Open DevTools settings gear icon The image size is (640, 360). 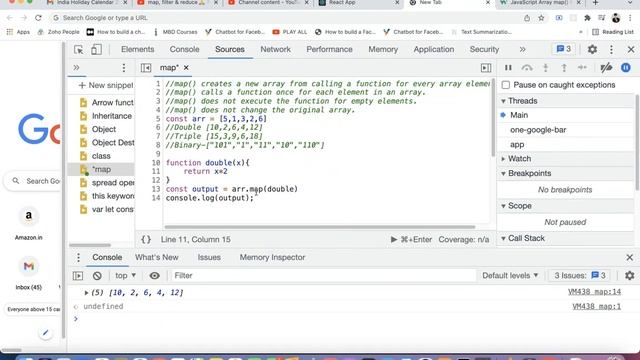(592, 49)
